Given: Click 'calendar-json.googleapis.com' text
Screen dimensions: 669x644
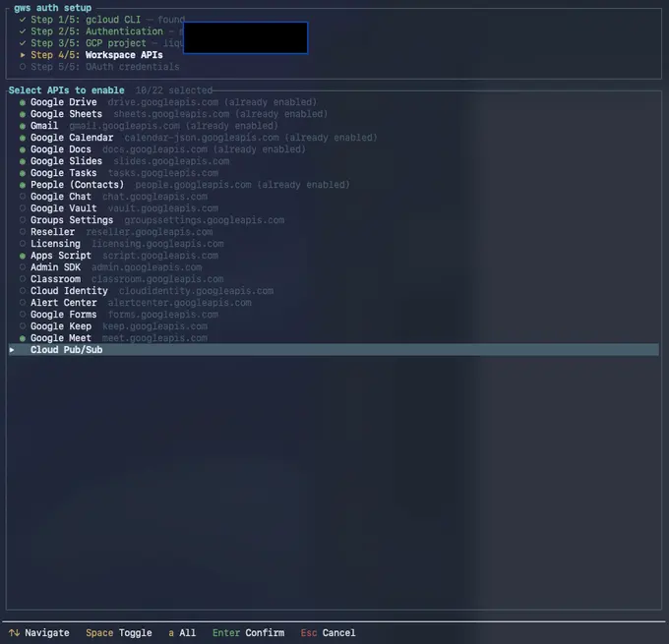Looking at the screenshot, I should pos(202,138).
